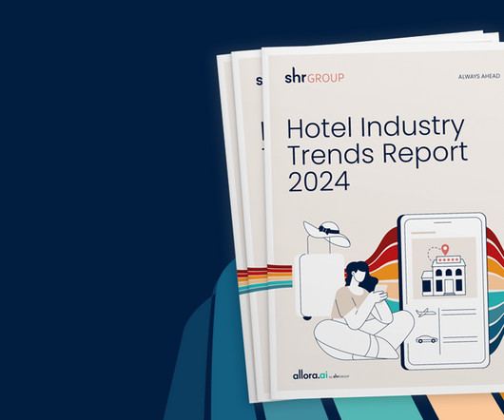This screenshot has width=504, height=420.
Task: Click the hotel building illustration
Action: click(443, 276)
